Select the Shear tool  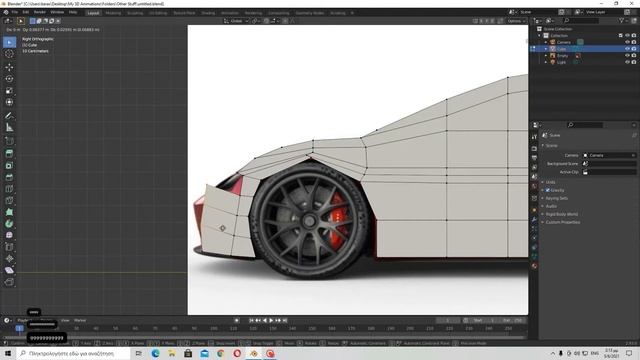[9, 270]
